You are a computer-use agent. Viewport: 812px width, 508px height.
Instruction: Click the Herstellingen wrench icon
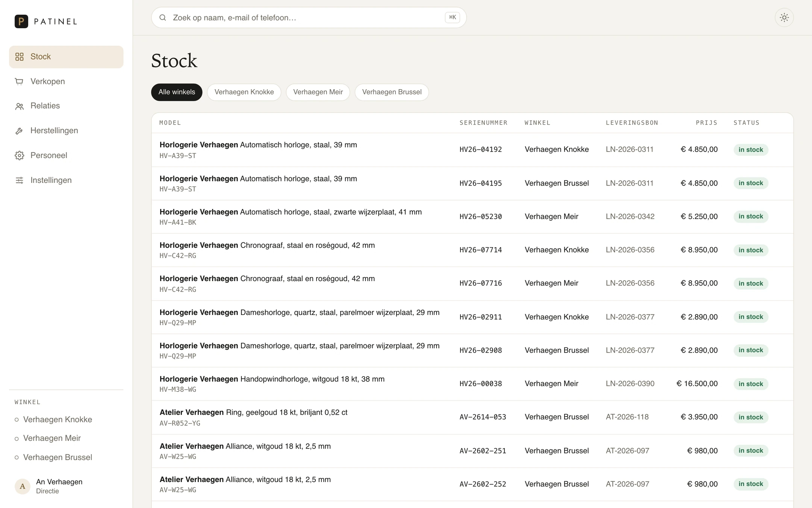point(19,131)
